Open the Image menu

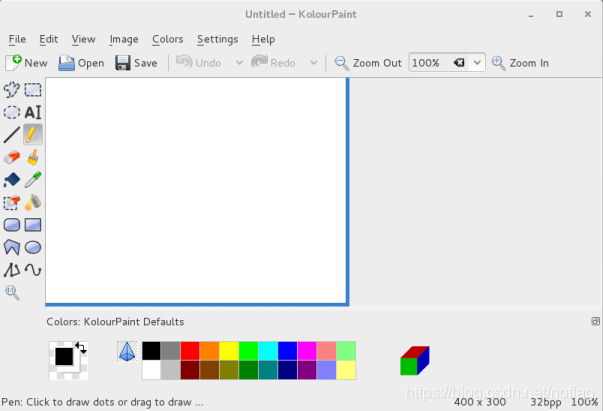point(124,39)
